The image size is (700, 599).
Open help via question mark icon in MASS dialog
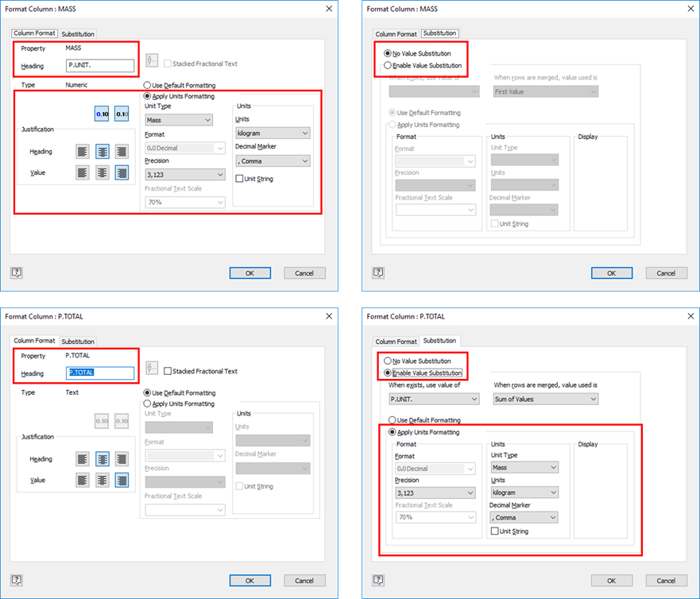pyautogui.click(x=16, y=272)
